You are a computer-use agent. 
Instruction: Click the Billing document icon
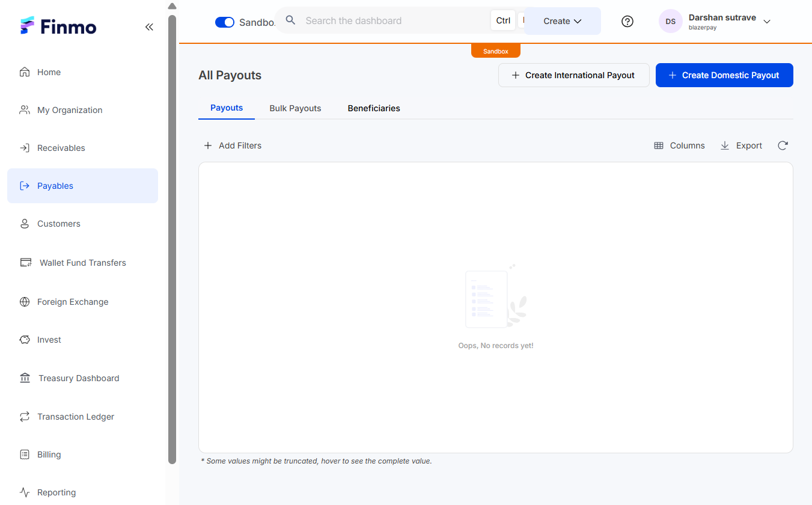25,454
